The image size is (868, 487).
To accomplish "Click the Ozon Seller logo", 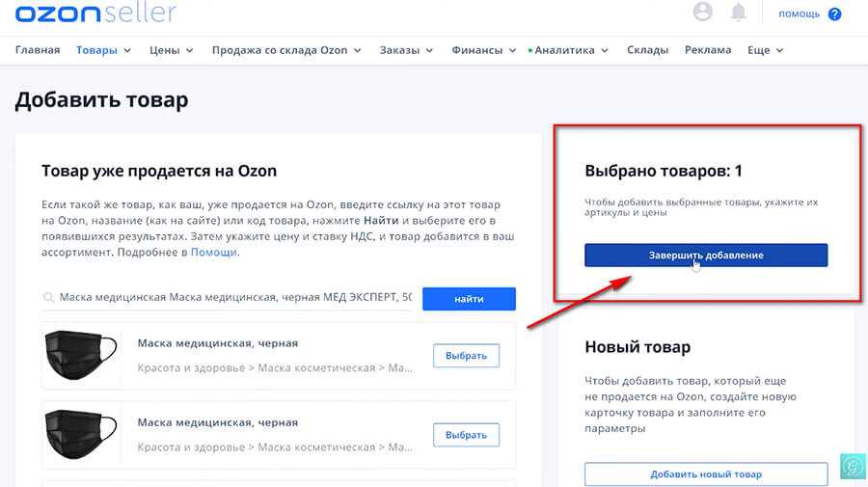I will (96, 13).
